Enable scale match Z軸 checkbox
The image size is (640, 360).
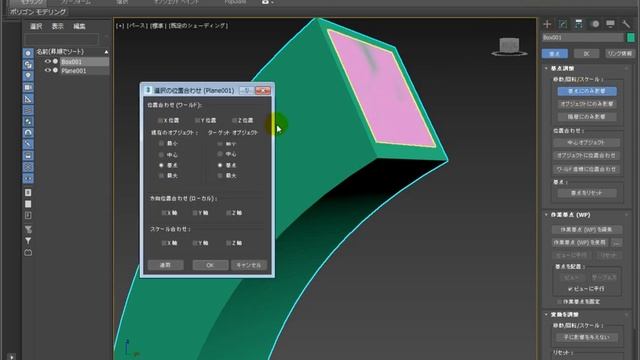(x=229, y=243)
